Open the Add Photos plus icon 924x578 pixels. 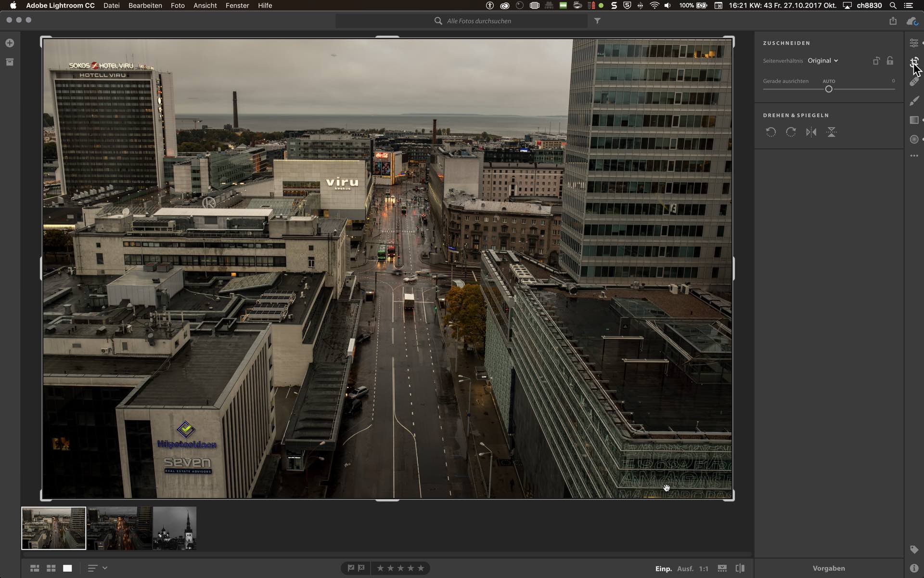click(10, 43)
